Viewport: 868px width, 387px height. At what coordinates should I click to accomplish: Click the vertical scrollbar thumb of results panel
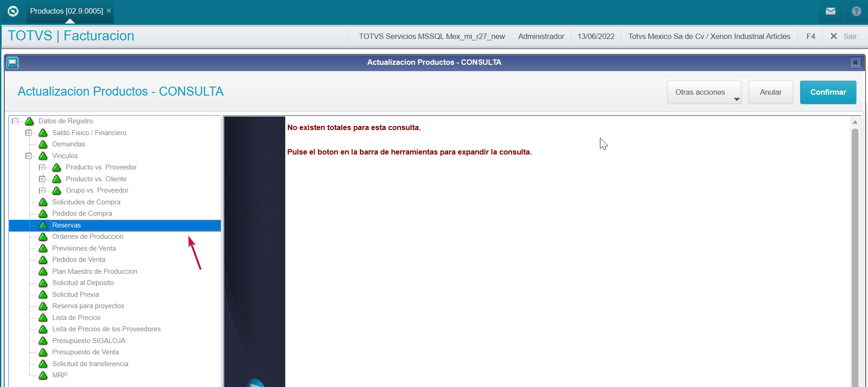(855, 257)
